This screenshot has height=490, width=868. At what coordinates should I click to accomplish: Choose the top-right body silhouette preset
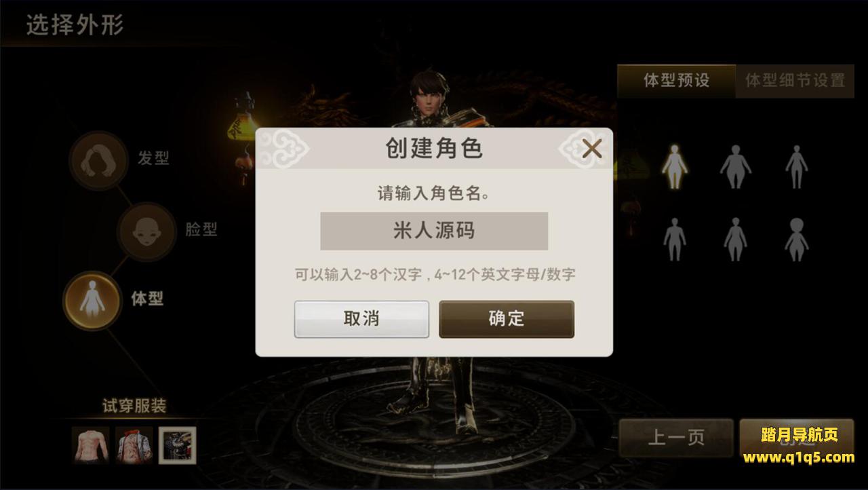[796, 166]
